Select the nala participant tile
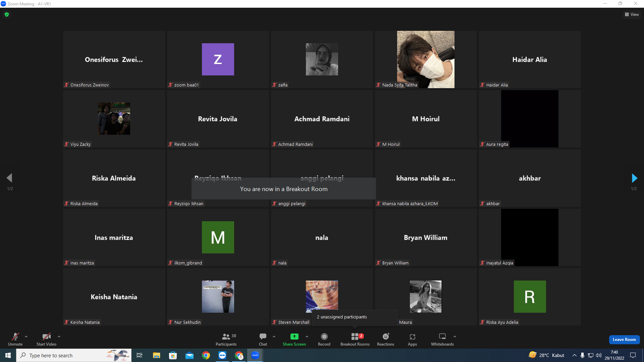 (322, 238)
